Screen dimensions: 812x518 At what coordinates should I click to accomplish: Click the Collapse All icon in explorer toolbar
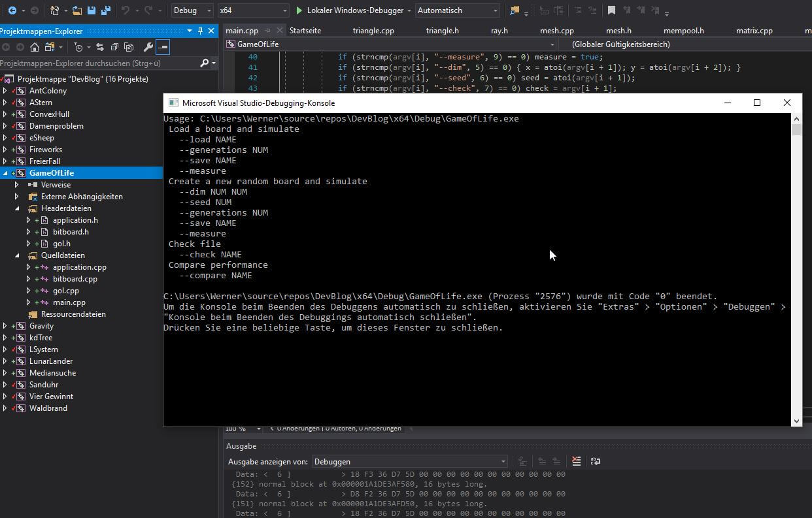pos(114,47)
